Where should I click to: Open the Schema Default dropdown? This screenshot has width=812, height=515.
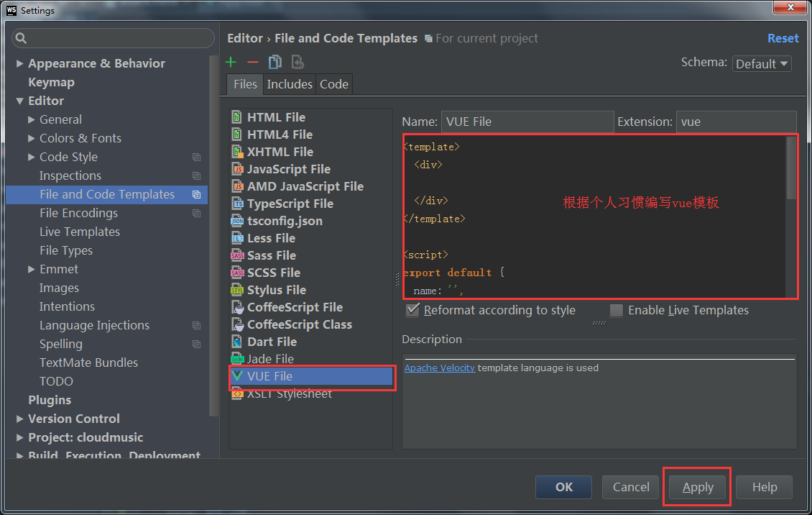[761, 64]
